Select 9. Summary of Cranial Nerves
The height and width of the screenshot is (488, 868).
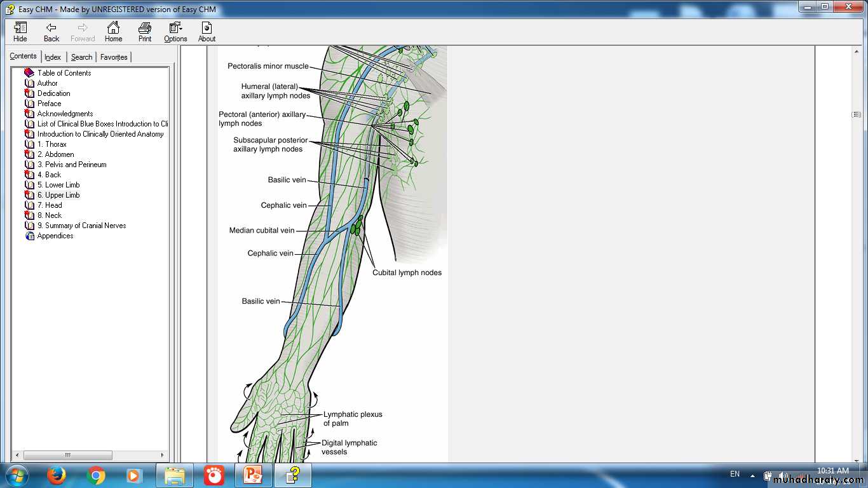81,226
